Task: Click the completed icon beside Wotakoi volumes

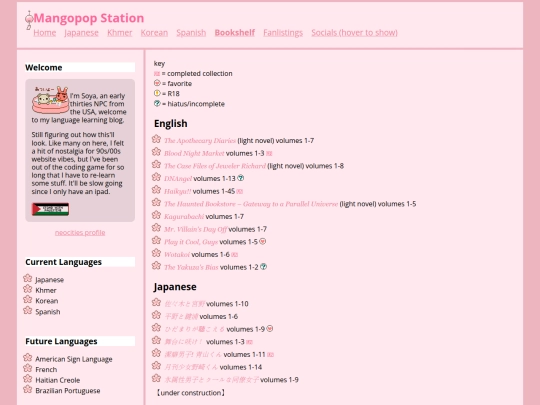Action: (x=235, y=255)
